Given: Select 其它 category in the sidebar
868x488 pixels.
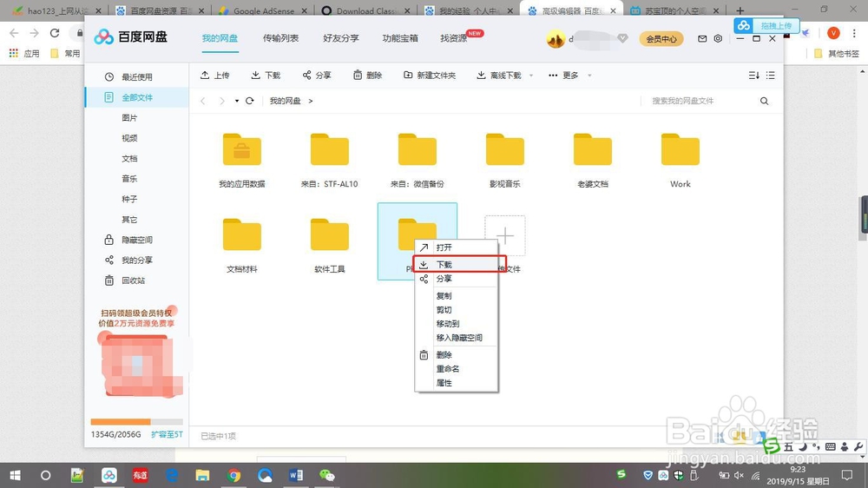Looking at the screenshot, I should (x=129, y=220).
